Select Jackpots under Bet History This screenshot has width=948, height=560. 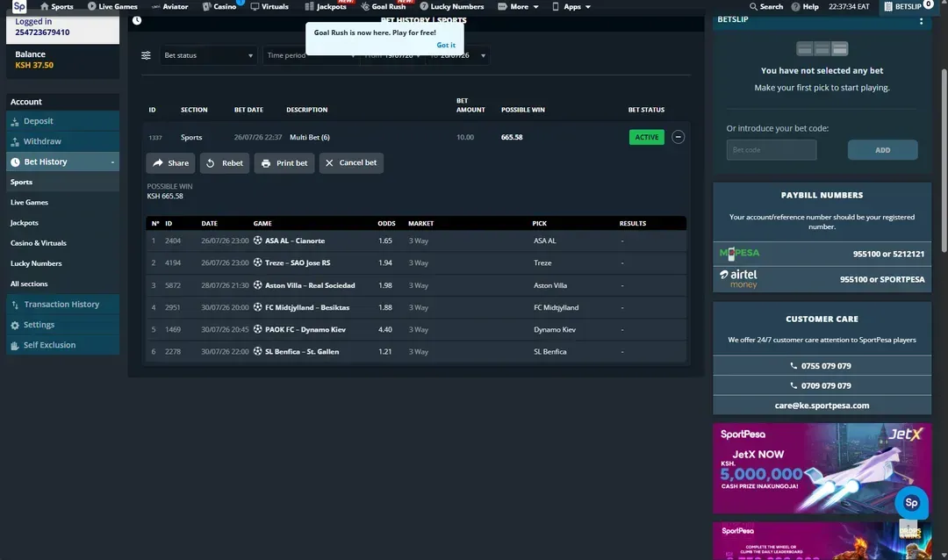[25, 223]
